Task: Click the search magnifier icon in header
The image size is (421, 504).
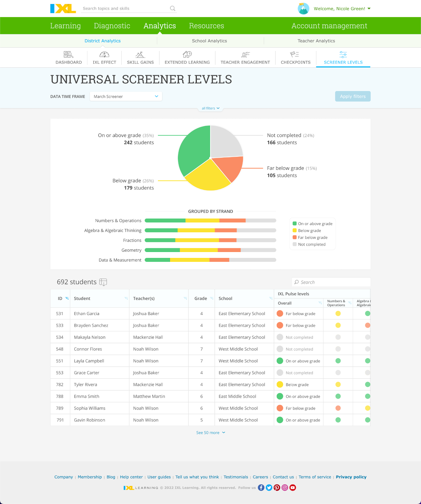Action: pos(172,9)
